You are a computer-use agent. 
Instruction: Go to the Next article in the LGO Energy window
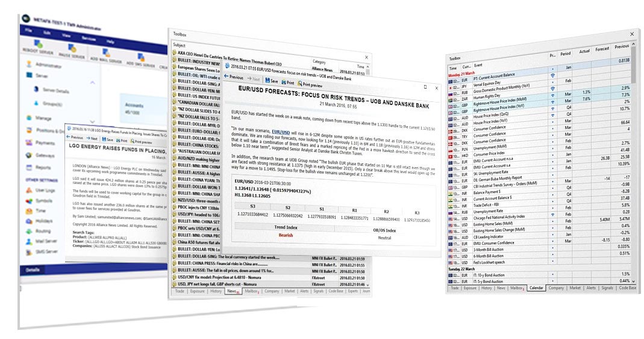(x=92, y=139)
